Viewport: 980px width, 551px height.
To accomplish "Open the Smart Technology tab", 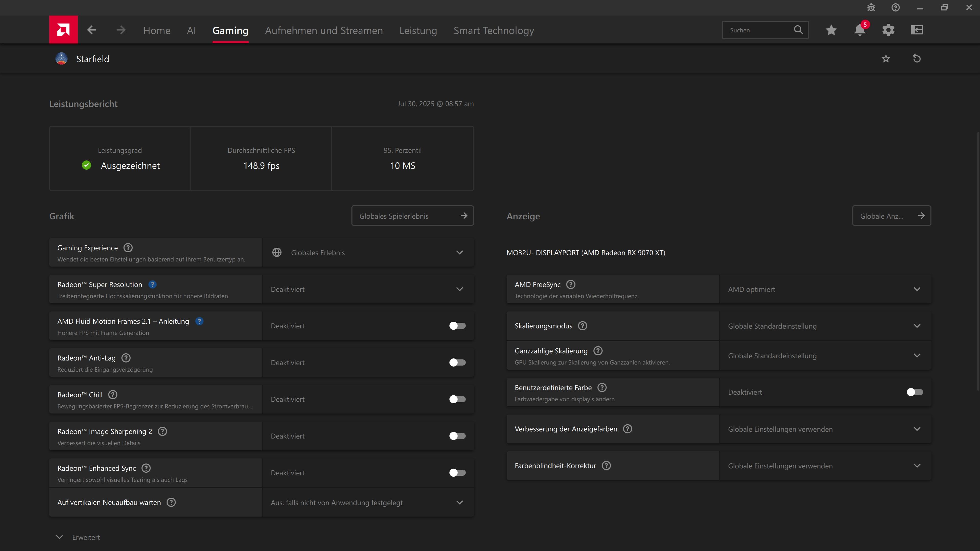I will [493, 30].
